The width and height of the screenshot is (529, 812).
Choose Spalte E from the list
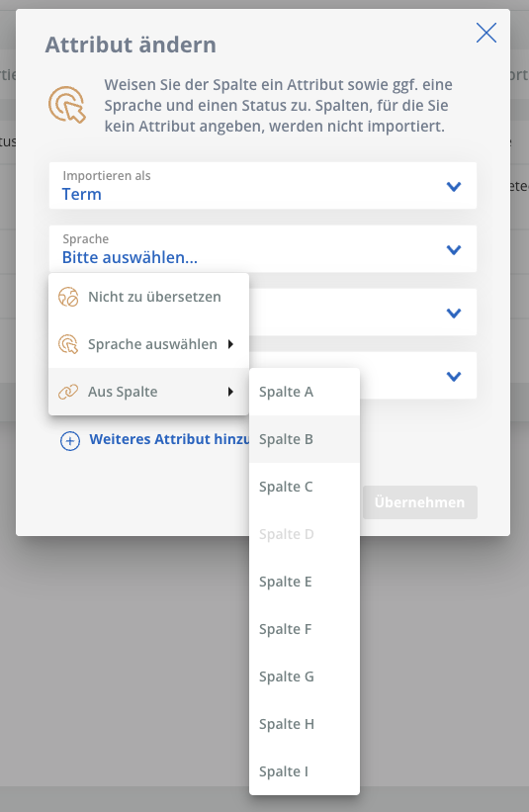(x=305, y=582)
